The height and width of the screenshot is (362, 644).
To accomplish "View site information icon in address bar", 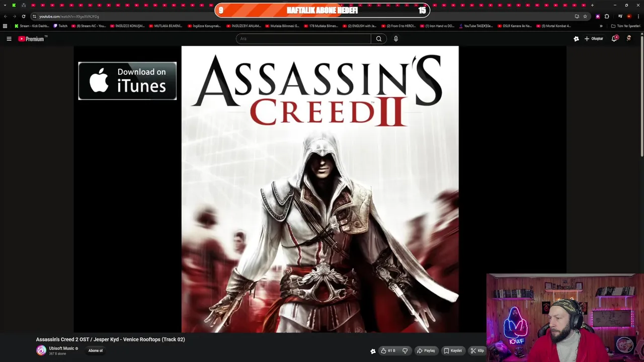I will 34,16.
